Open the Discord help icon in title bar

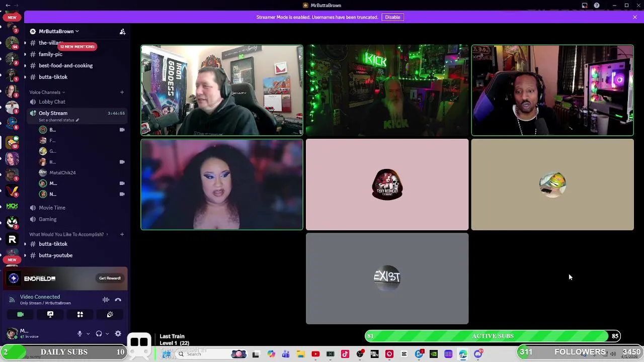click(597, 6)
